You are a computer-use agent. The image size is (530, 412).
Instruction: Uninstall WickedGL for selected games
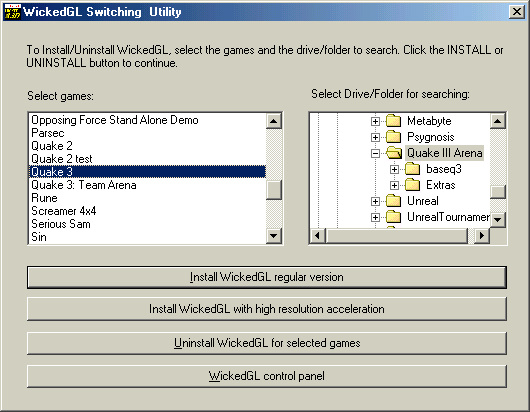point(267,343)
